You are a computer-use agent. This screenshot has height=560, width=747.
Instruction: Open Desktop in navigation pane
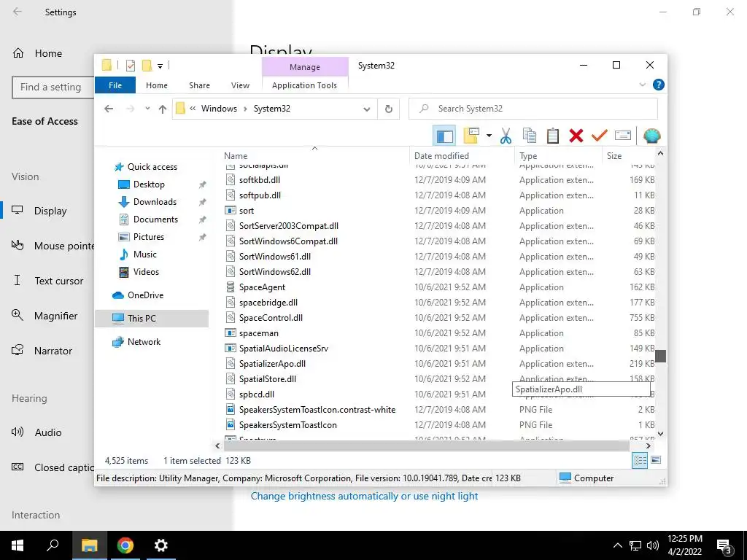[149, 184]
